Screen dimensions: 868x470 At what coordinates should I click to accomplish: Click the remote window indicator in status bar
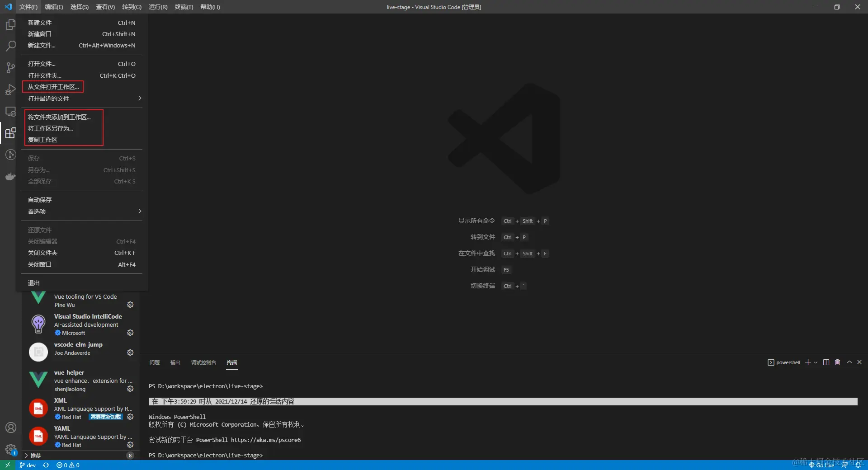coord(8,465)
